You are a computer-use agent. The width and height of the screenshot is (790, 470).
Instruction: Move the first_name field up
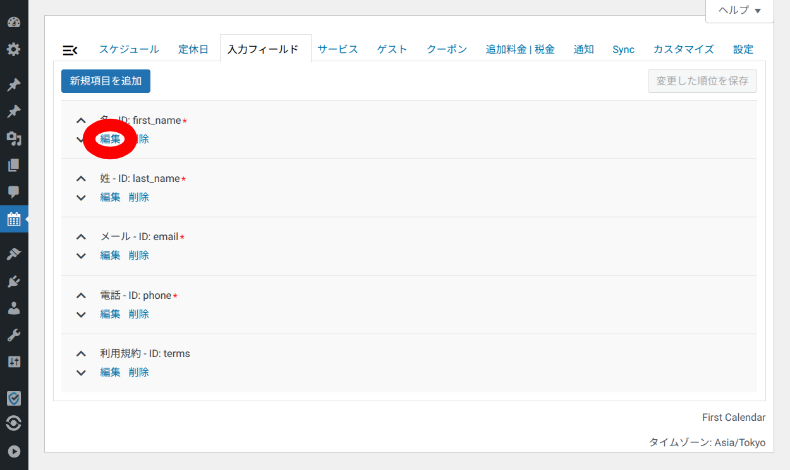tap(81, 120)
